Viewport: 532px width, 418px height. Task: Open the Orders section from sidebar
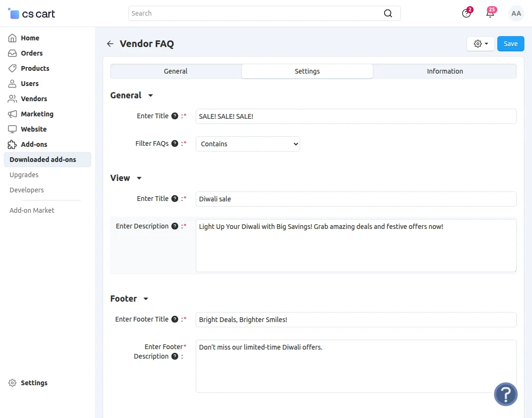[x=13, y=53]
